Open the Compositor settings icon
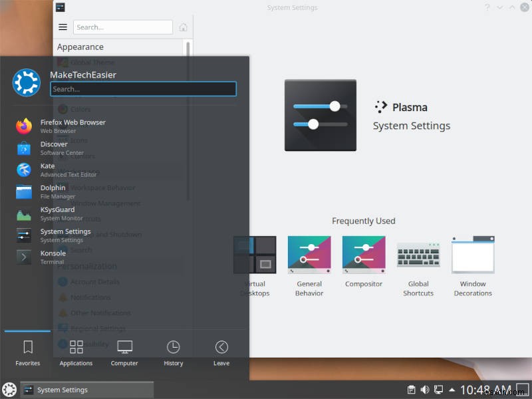This screenshot has width=532, height=399. click(x=364, y=254)
